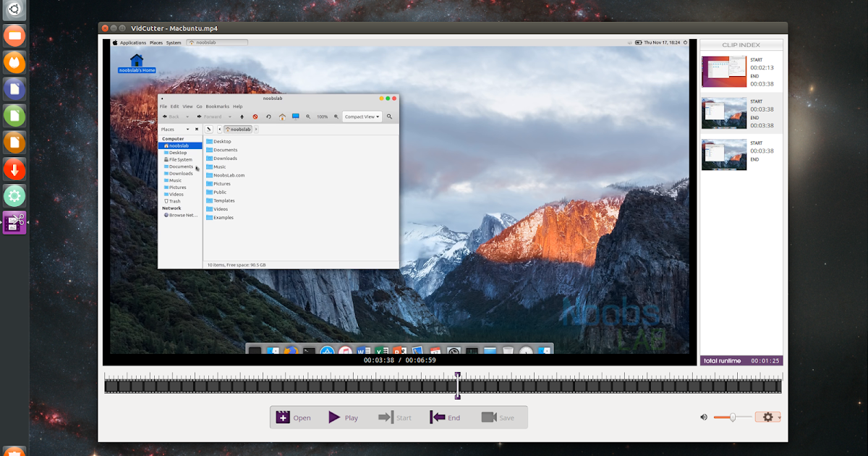Click the Start clip marker button
The image size is (868, 456).
point(395,418)
